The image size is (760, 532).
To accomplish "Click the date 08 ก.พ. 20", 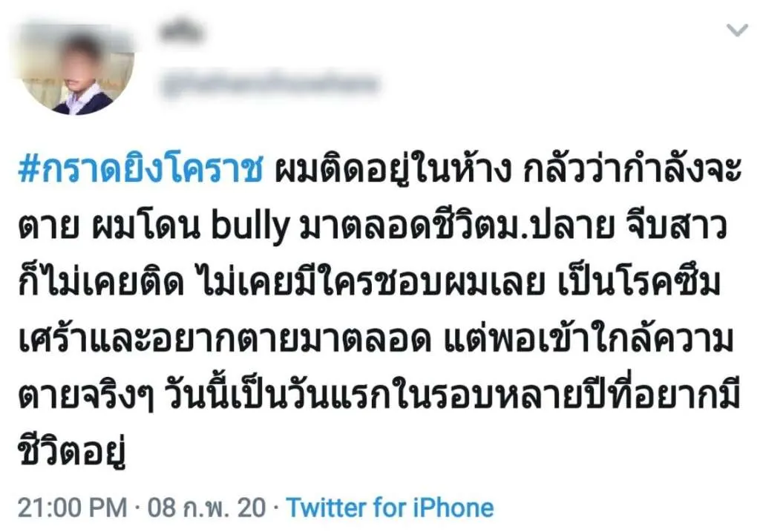I will pyautogui.click(x=206, y=508).
